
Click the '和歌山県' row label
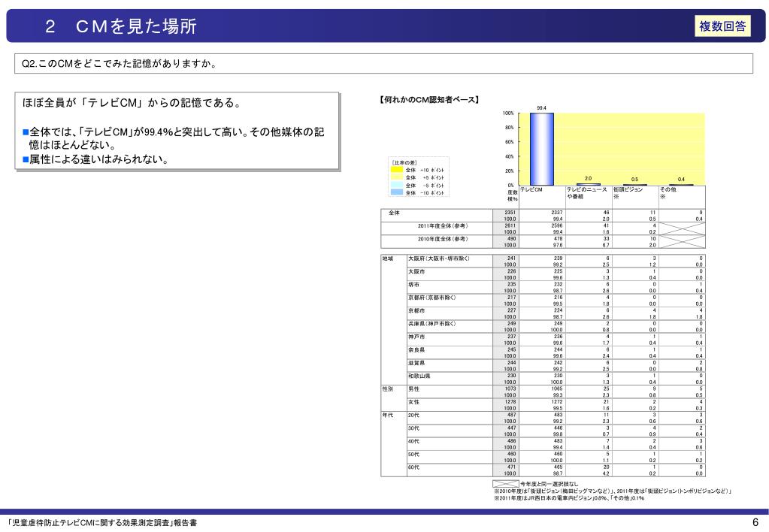coord(419,376)
